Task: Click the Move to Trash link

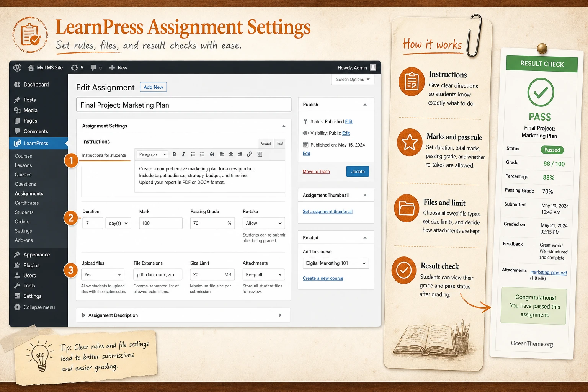Action: click(316, 171)
